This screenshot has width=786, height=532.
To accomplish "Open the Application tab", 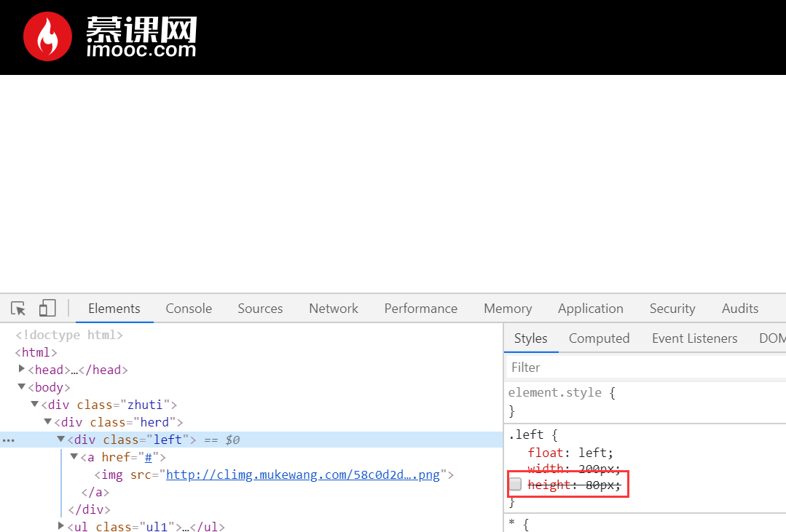I will 591,309.
